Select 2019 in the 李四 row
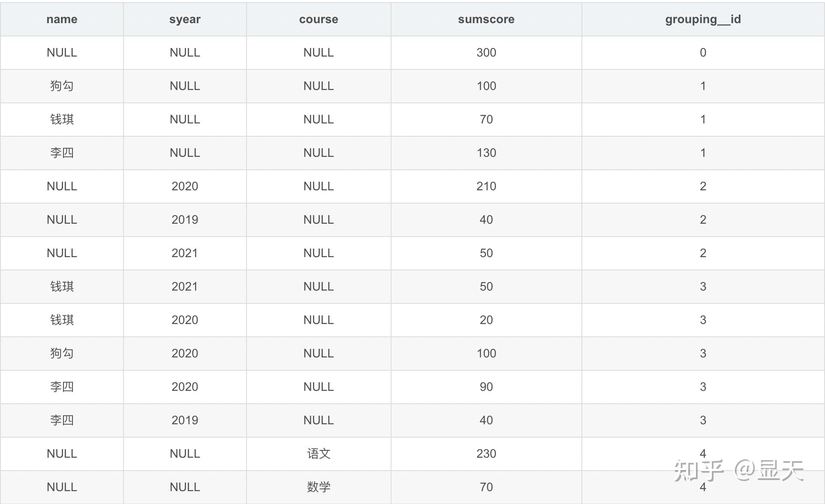Image resolution: width=825 pixels, height=504 pixels. tap(185, 420)
